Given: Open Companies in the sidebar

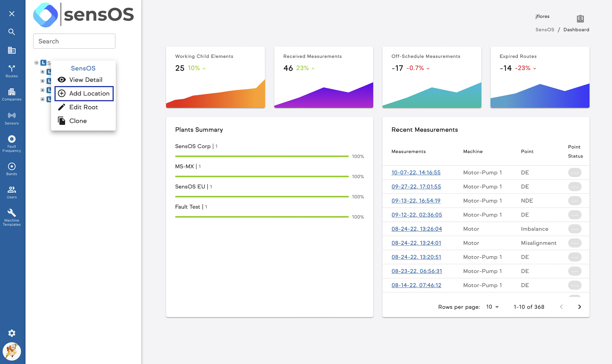Looking at the screenshot, I should tap(12, 95).
